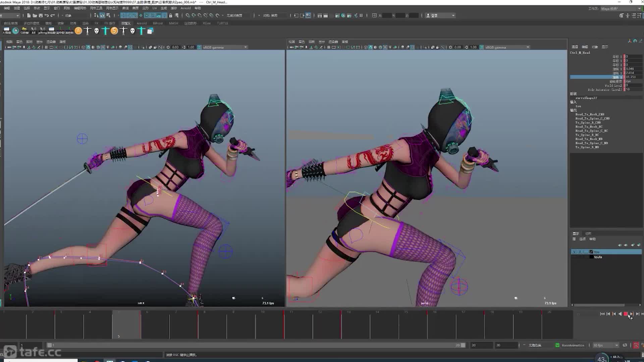Click the layer editor horizontal scrollbar
The image size is (644, 362).
599,305
